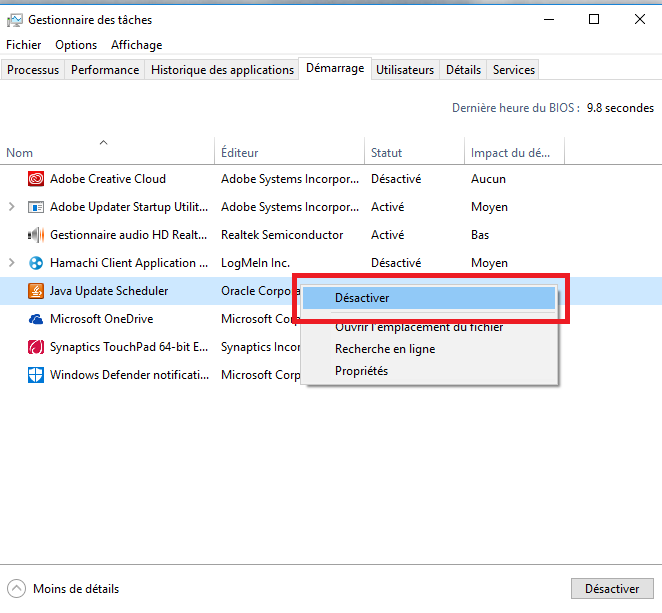
Task: Select Synaptics TouchPad 64-bit E... entry
Action: (x=129, y=347)
